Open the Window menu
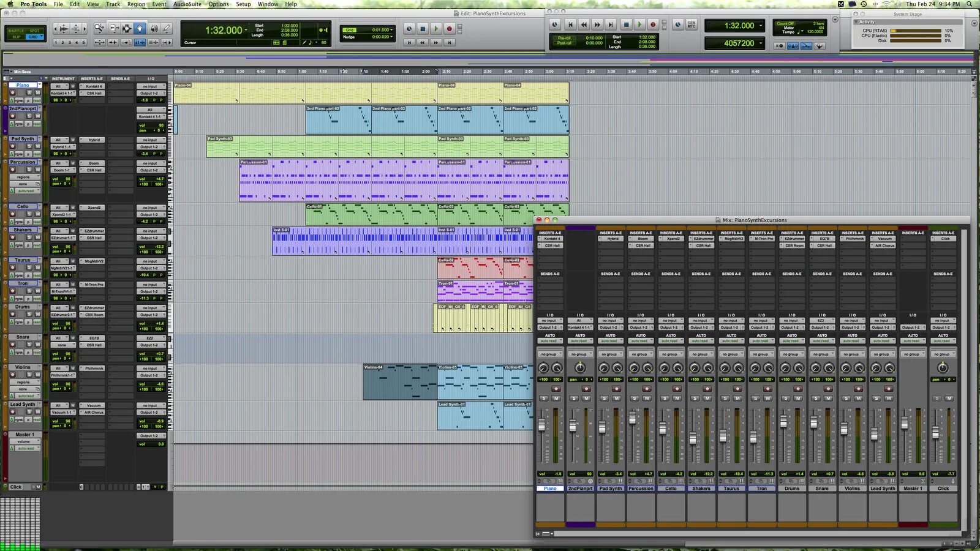The height and width of the screenshot is (551, 980). (x=268, y=4)
